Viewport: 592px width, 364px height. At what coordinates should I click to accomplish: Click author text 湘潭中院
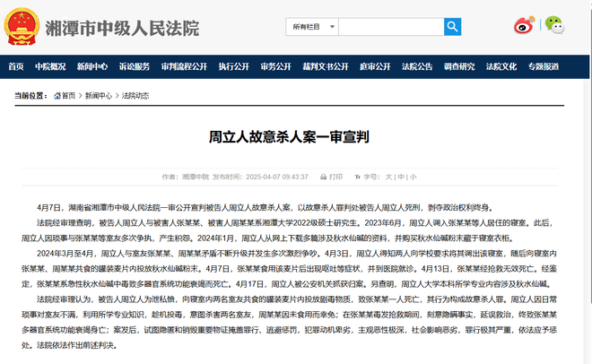196,177
